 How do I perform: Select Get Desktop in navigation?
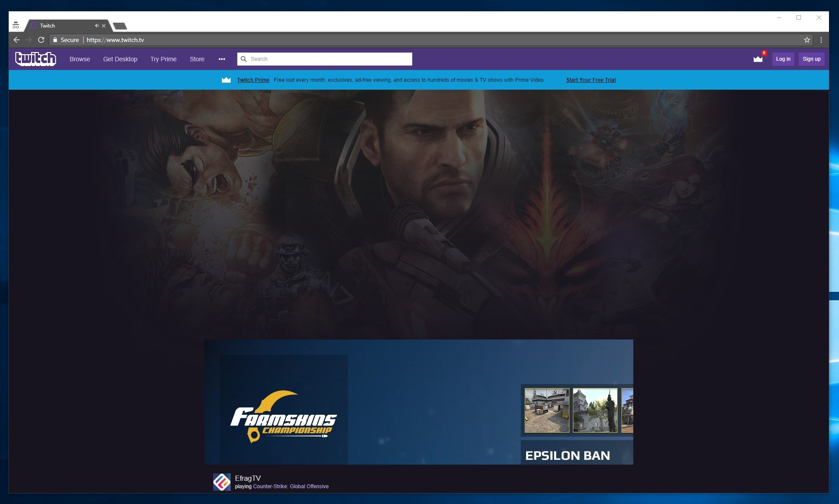[x=120, y=59]
